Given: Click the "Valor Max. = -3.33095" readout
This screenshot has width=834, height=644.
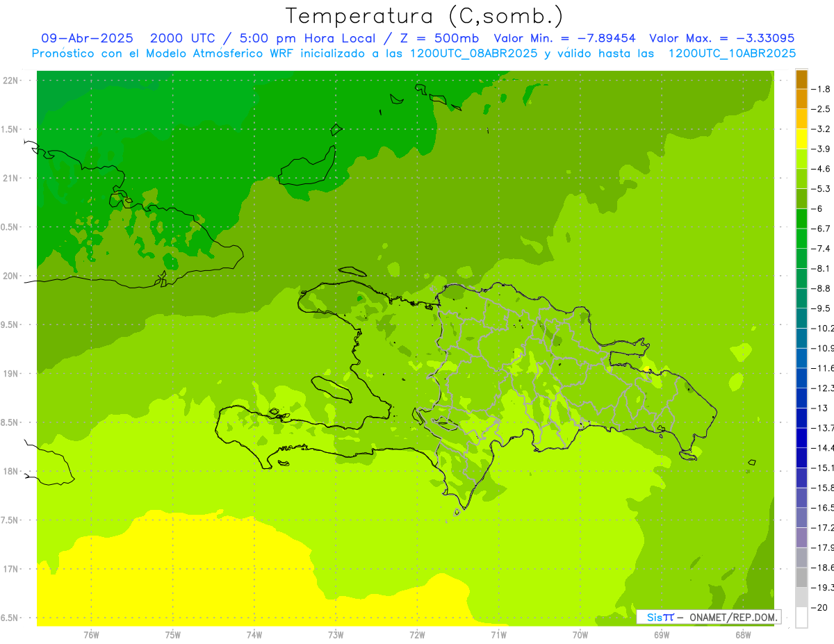Looking at the screenshot, I should [721, 38].
